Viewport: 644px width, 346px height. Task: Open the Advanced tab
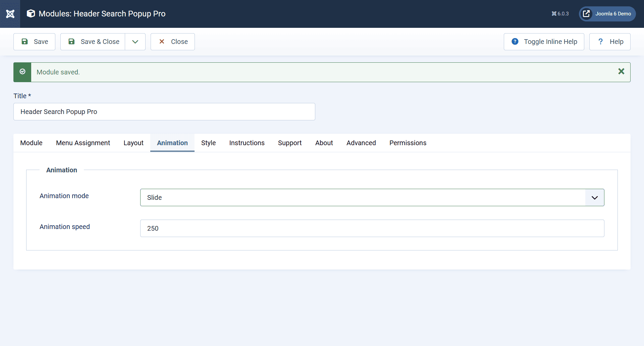tap(361, 143)
